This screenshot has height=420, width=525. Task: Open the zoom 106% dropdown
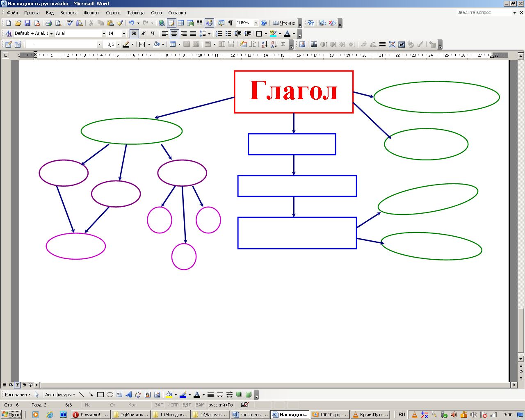coord(256,23)
